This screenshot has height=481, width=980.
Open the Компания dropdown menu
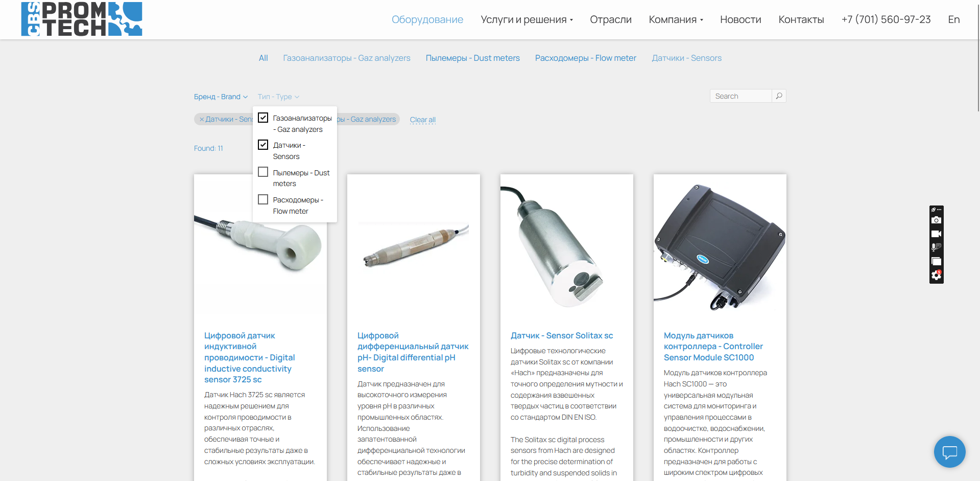point(676,19)
